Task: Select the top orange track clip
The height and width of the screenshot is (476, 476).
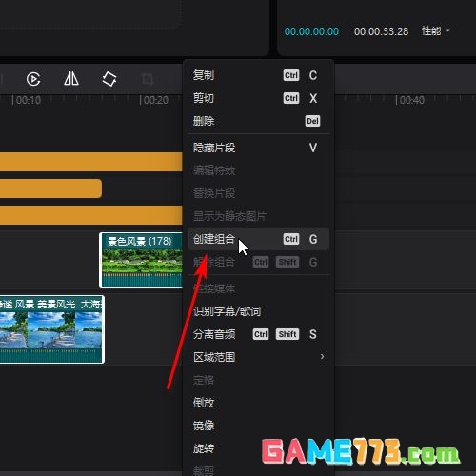Action: [x=91, y=162]
